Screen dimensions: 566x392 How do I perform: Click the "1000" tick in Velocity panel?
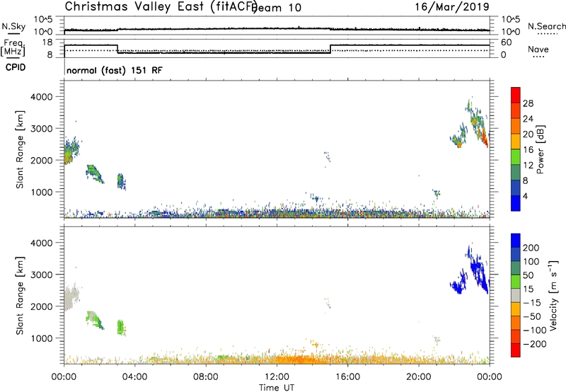tap(42, 338)
